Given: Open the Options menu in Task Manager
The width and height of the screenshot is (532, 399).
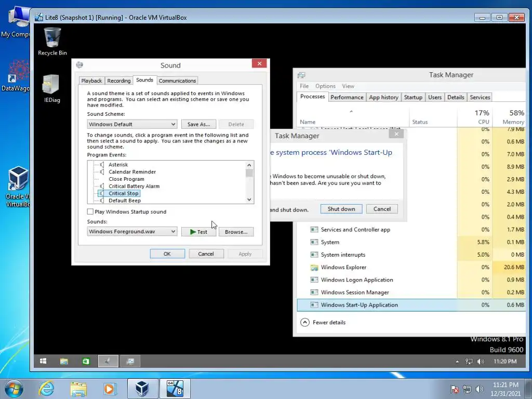Looking at the screenshot, I should click(325, 86).
